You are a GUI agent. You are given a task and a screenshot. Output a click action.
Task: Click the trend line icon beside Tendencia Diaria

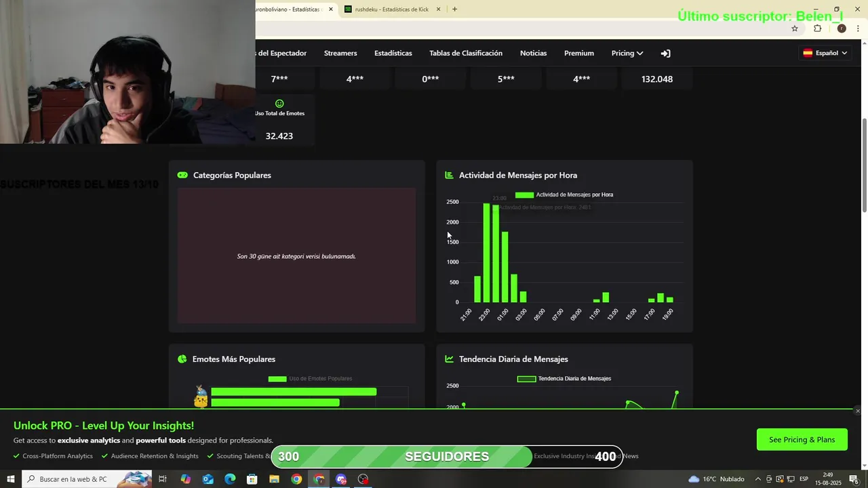tap(449, 359)
